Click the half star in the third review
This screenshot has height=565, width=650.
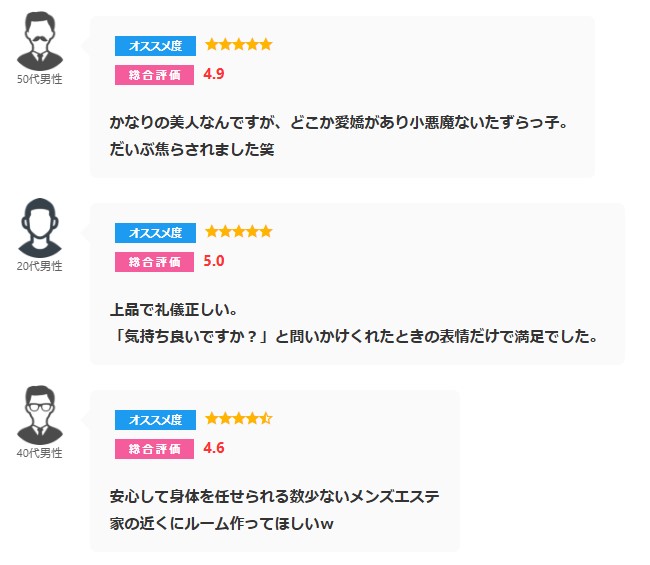(x=266, y=418)
